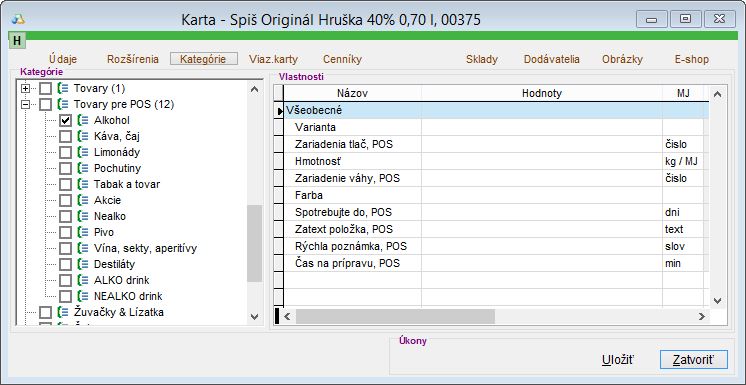Click the category icon beside Limonády
Viewport: 746px width, 385px height.
click(x=83, y=152)
